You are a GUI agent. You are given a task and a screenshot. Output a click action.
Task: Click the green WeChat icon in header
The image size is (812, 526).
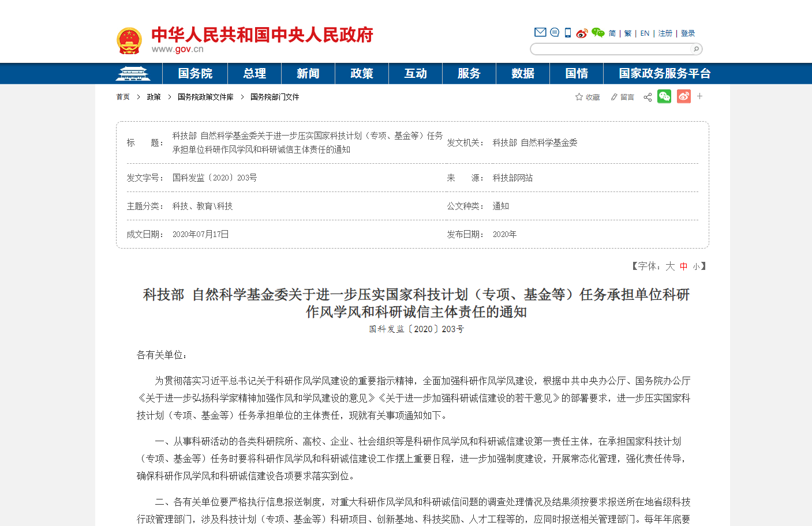pos(598,33)
